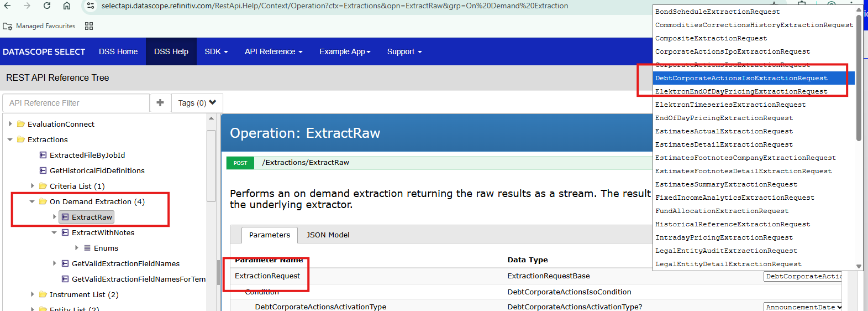This screenshot has height=311, width=868.
Task: Expand the Criteria List node
Action: point(33,186)
